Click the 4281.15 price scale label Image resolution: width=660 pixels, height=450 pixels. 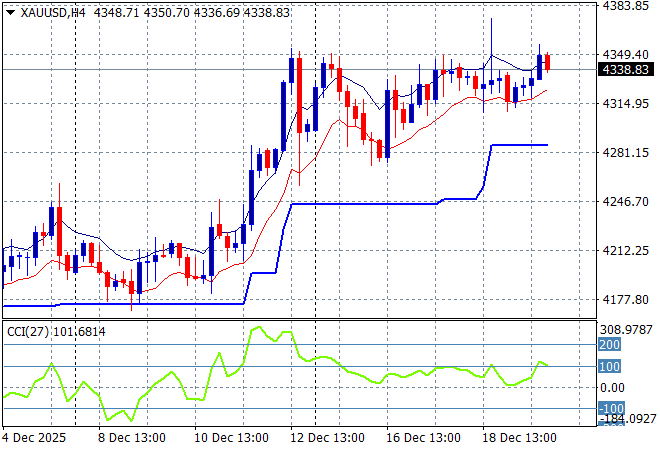coord(625,152)
